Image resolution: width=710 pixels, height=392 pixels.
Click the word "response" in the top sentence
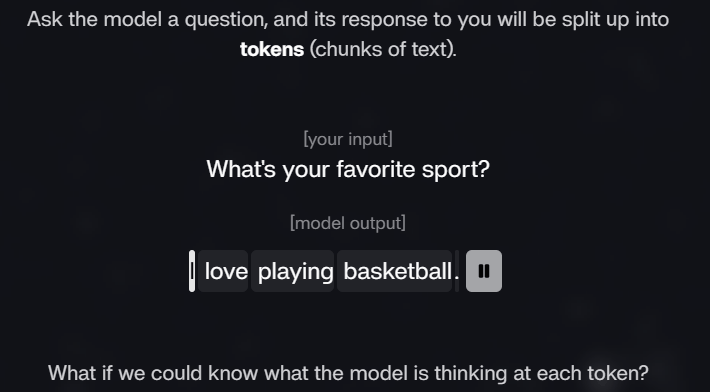click(384, 20)
